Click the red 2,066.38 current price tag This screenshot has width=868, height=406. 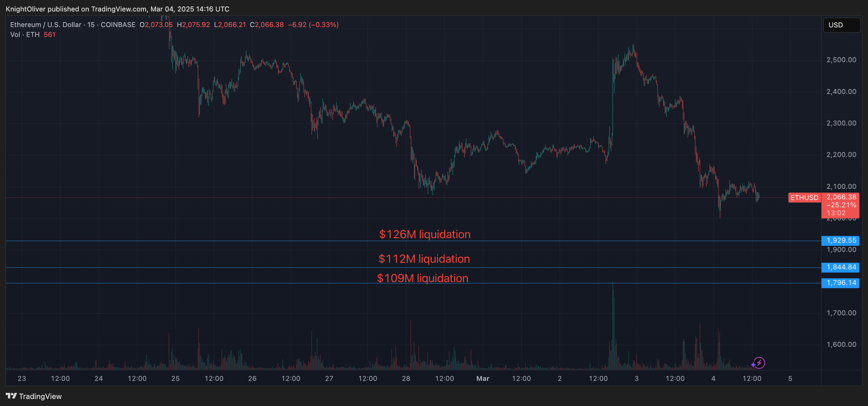pos(841,197)
